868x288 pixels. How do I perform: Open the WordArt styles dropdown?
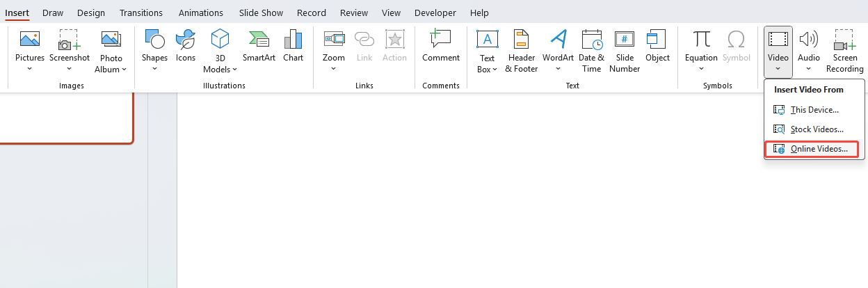(558, 69)
